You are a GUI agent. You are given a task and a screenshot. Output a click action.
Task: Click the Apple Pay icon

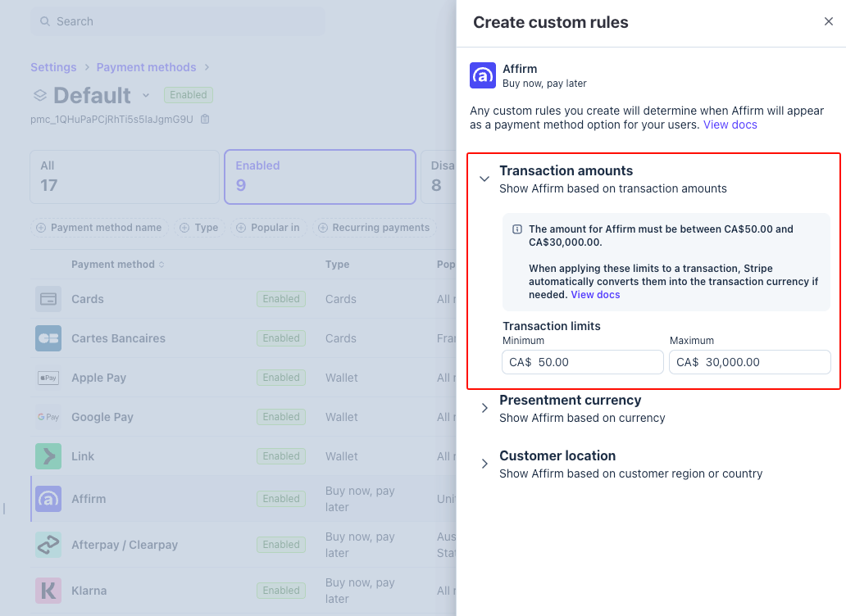pos(48,378)
